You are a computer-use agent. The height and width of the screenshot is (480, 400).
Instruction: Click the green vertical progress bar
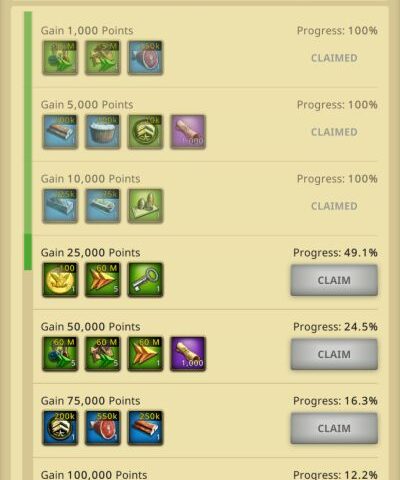pyautogui.click(x=28, y=140)
